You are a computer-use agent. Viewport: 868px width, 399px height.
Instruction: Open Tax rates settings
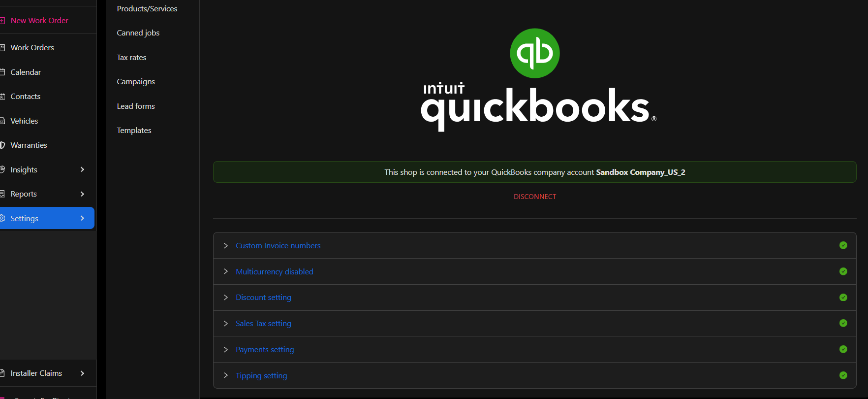(131, 58)
